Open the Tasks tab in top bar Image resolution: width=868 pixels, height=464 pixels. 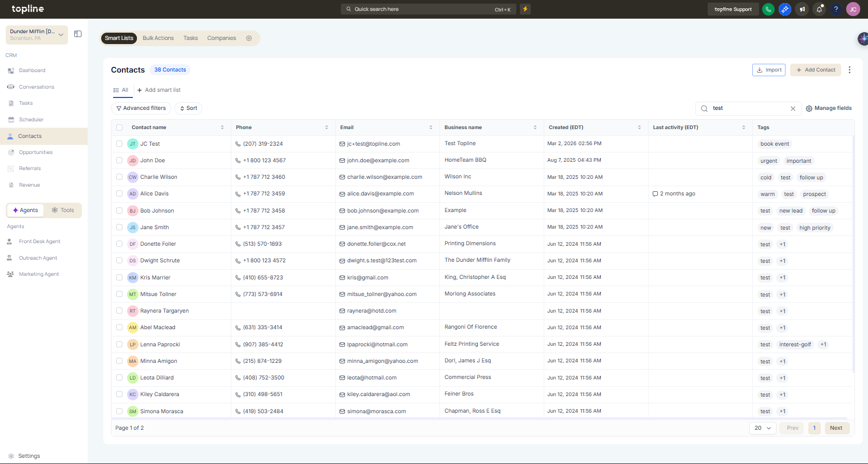(190, 38)
